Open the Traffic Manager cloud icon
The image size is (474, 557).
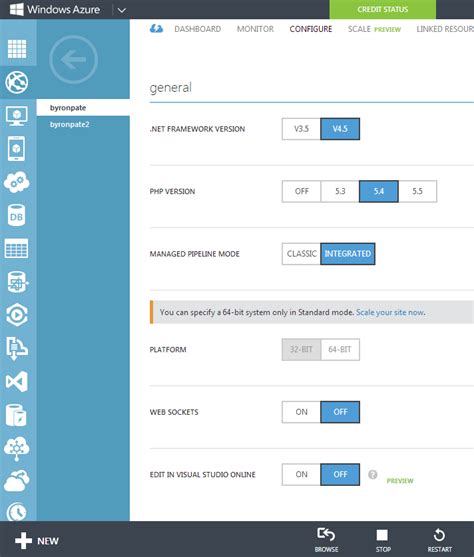pyautogui.click(x=16, y=481)
